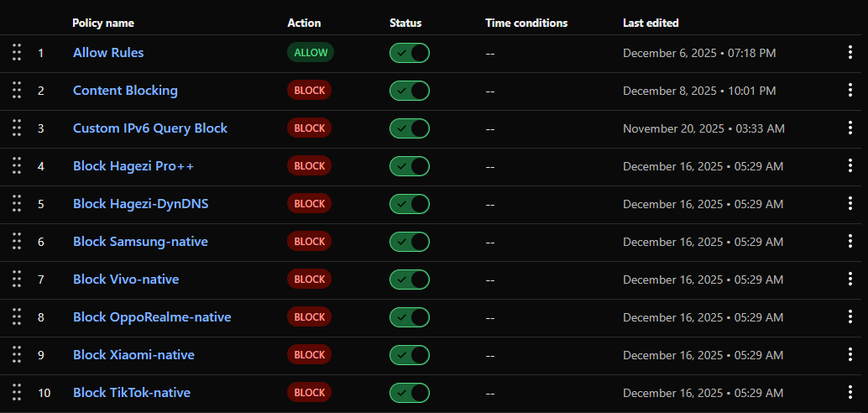Open the Allow Rules policy link

point(108,53)
